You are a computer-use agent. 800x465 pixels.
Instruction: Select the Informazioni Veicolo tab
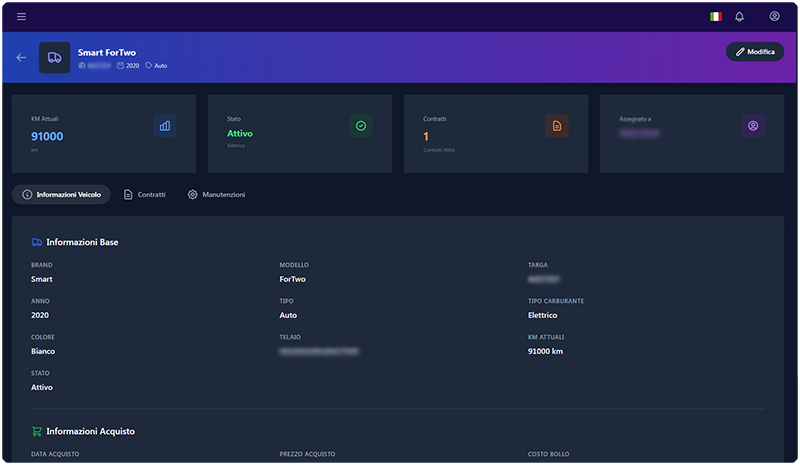tap(61, 194)
